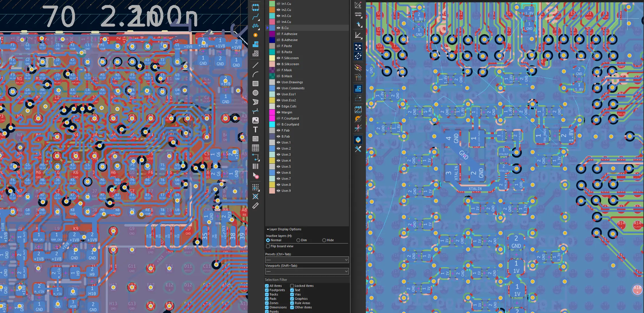
Task: Select the Deletion tool with red X
Action: click(255, 175)
